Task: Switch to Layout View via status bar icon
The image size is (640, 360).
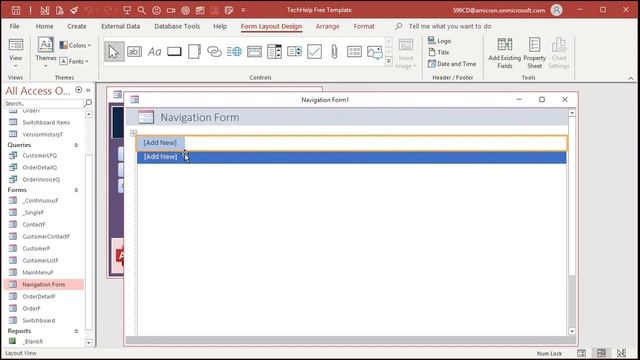Action: [602, 353]
